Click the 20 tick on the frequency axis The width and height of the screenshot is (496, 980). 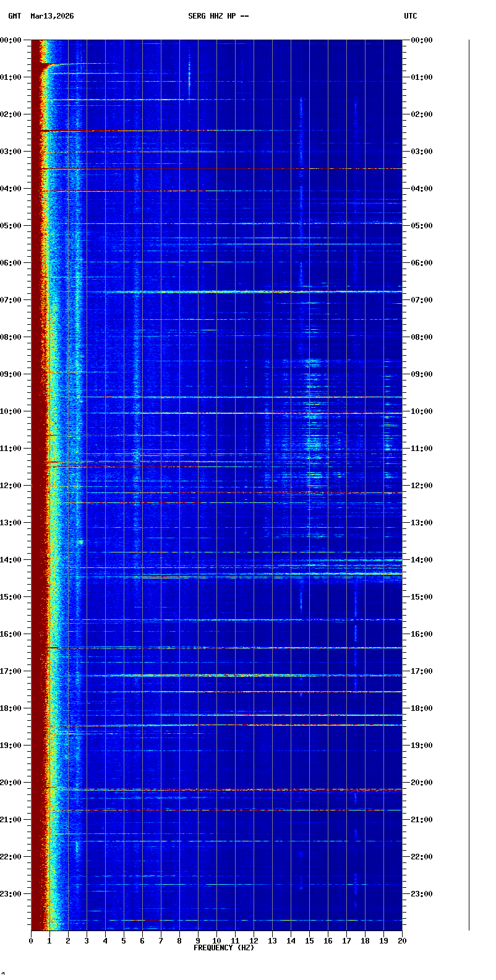tap(402, 941)
